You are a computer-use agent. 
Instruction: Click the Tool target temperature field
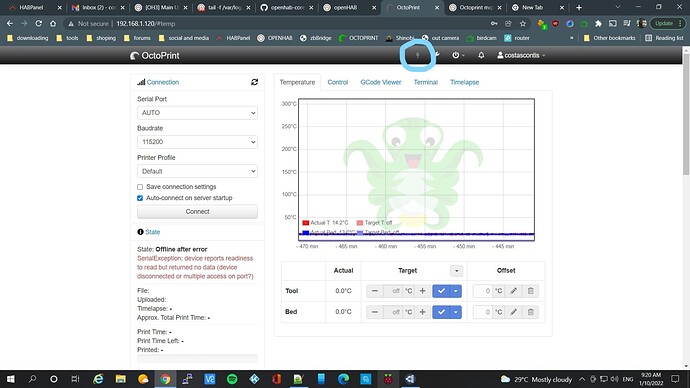coord(393,291)
